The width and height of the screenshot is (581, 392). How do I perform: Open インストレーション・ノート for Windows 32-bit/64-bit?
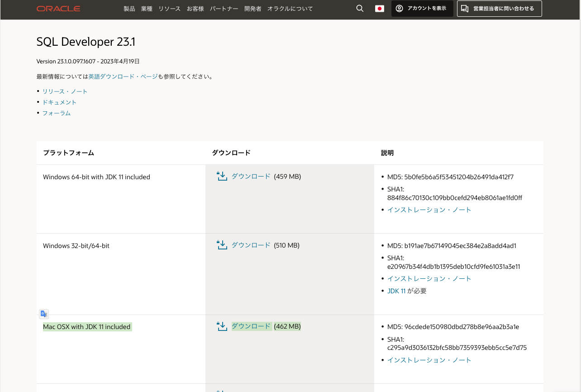[429, 278]
